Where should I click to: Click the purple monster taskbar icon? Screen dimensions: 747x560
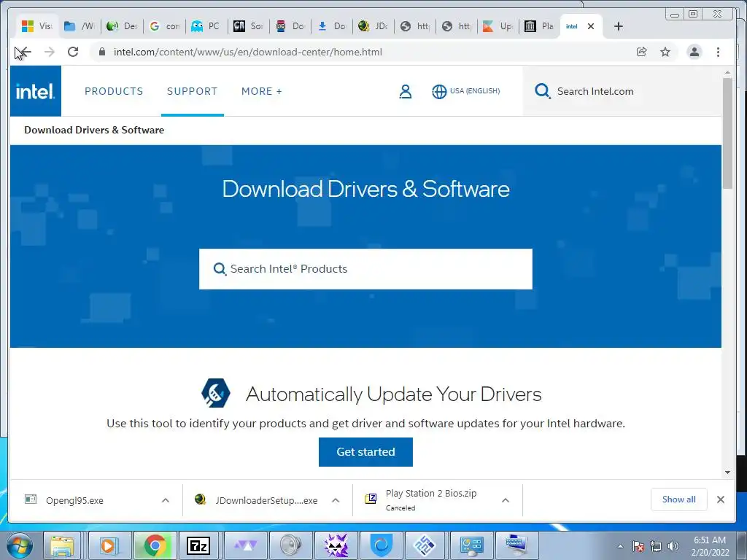coord(336,545)
